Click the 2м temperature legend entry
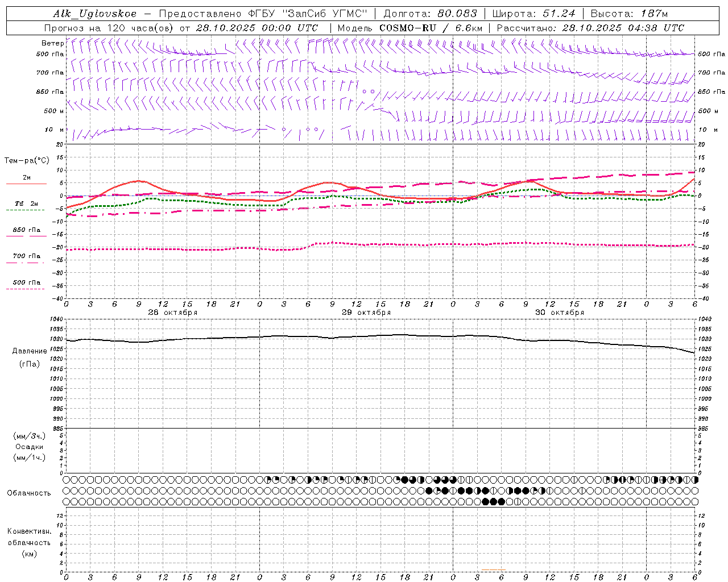This screenshot has height=582, width=728. tap(26, 178)
